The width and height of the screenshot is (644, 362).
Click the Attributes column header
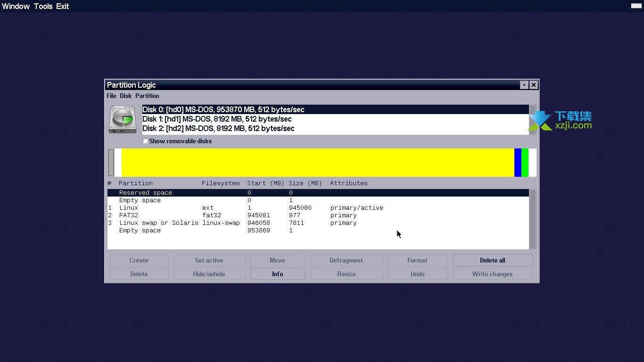(349, 183)
